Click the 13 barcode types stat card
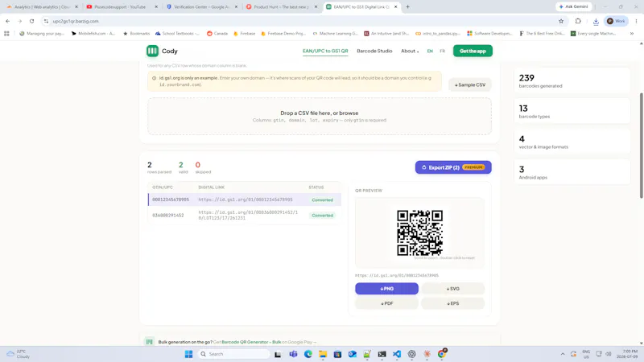This screenshot has width=644, height=362. point(572,111)
